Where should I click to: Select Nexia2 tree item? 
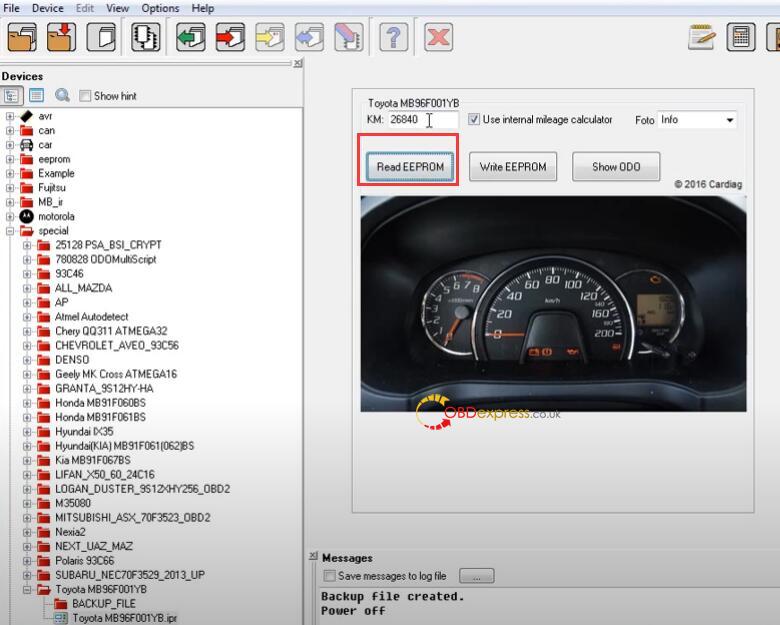[x=70, y=532]
